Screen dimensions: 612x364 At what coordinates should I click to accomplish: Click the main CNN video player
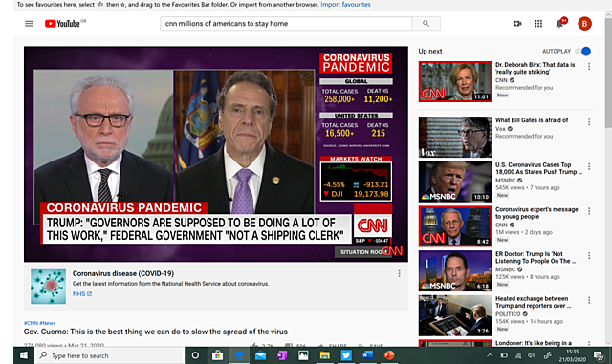tap(216, 154)
